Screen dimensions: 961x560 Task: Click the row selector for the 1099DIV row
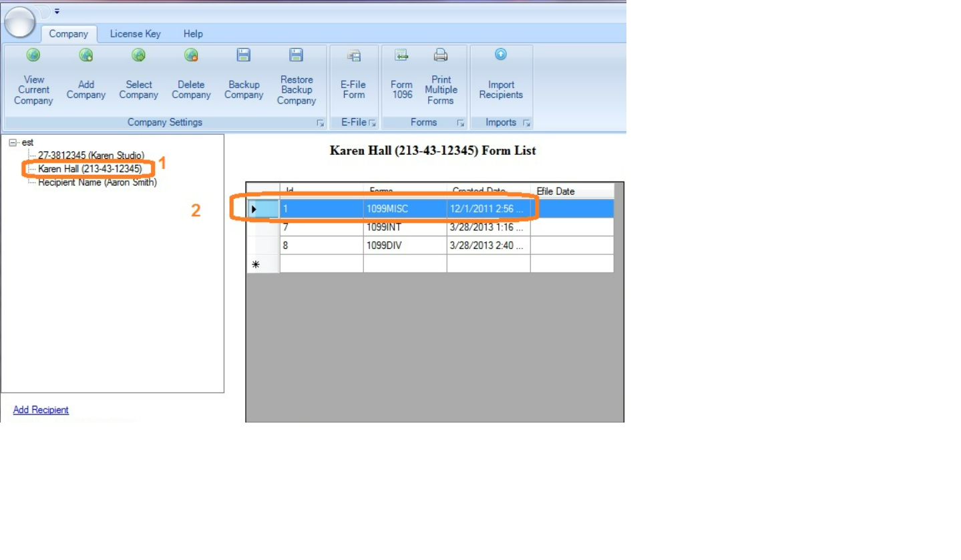click(263, 246)
